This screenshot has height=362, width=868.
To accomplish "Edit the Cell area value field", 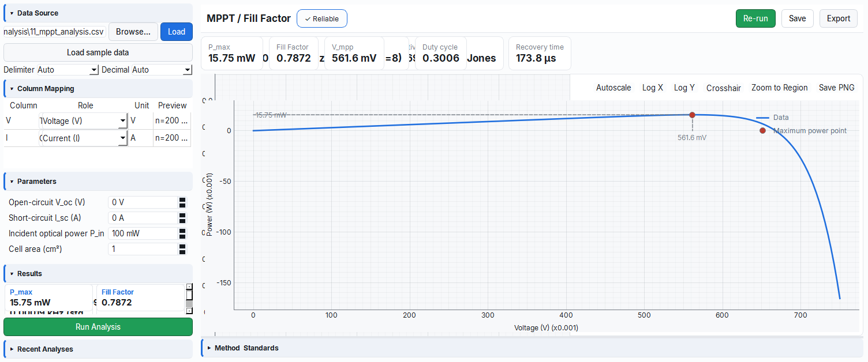I will coord(143,249).
